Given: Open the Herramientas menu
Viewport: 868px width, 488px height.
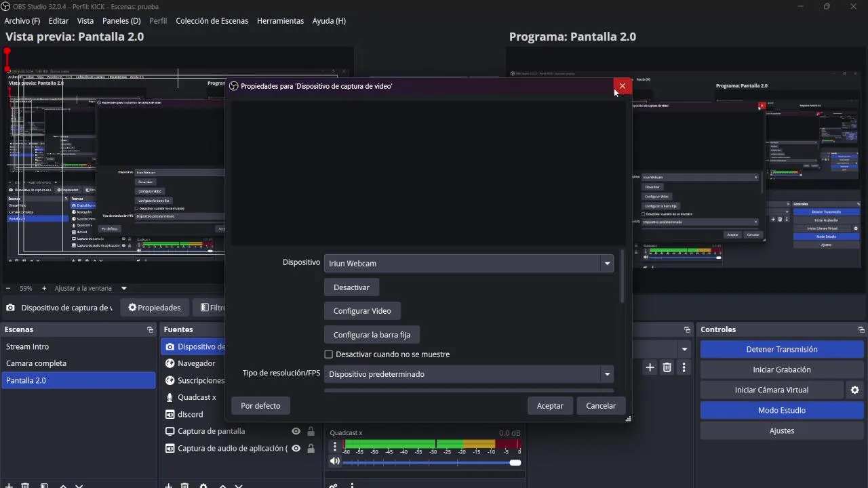Looking at the screenshot, I should coord(280,21).
